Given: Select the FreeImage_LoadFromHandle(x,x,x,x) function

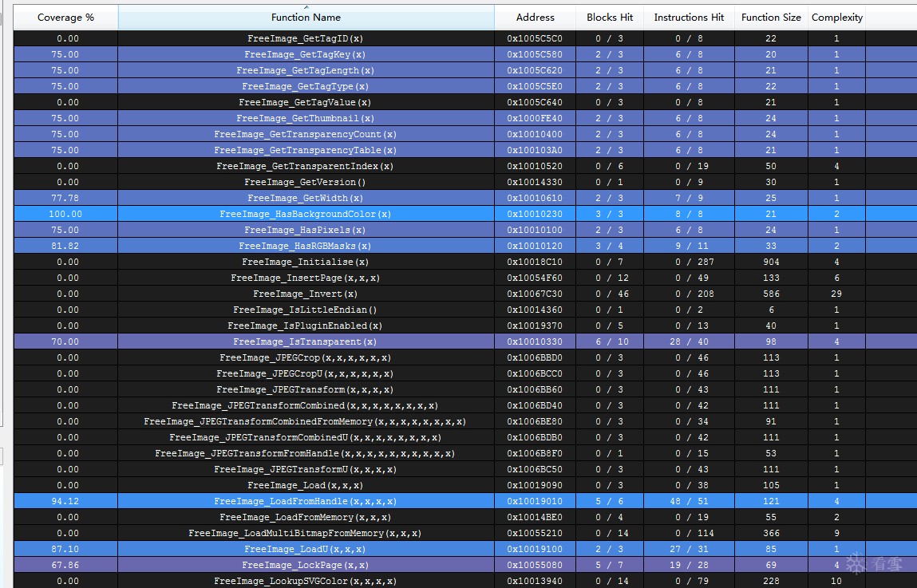Looking at the screenshot, I should pyautogui.click(x=306, y=502).
